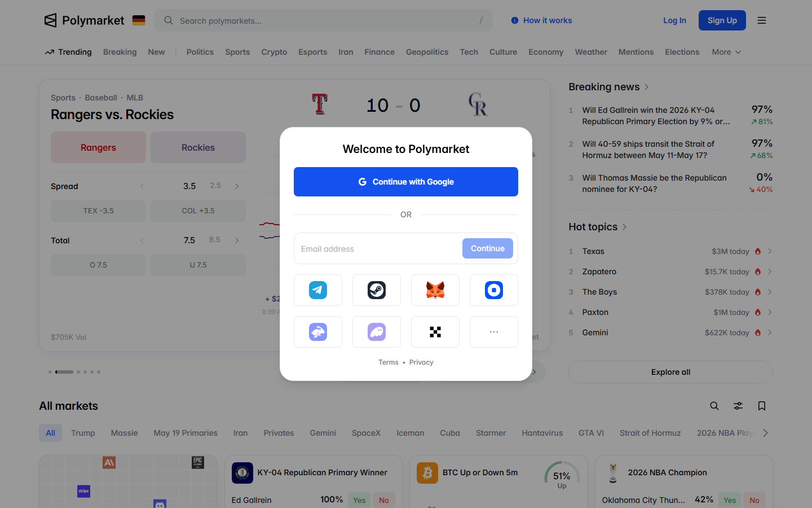This screenshot has width=812, height=508.
Task: Focus the Search polymarkets field
Action: coord(324,20)
